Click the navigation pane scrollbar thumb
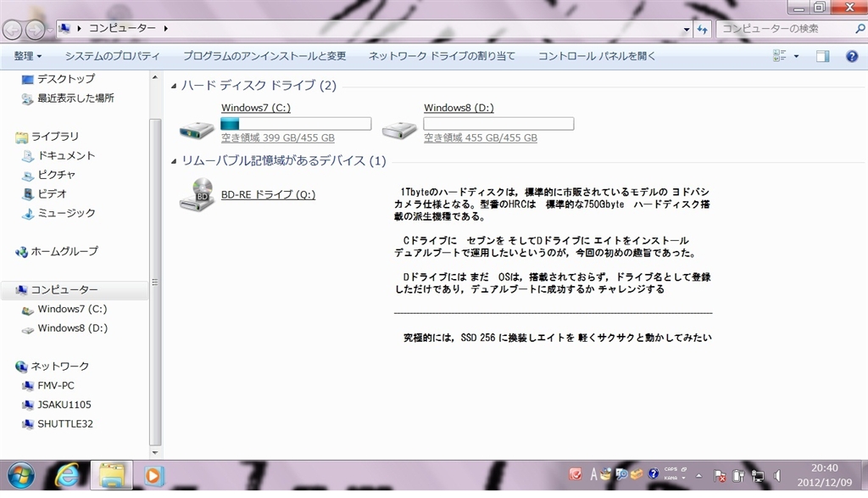868x498 pixels. [155, 282]
